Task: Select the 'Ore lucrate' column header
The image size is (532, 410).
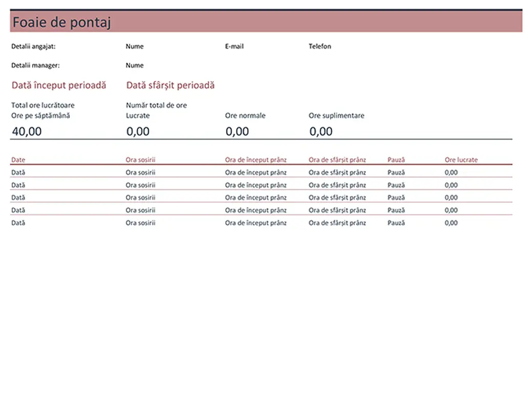Action: 461,160
